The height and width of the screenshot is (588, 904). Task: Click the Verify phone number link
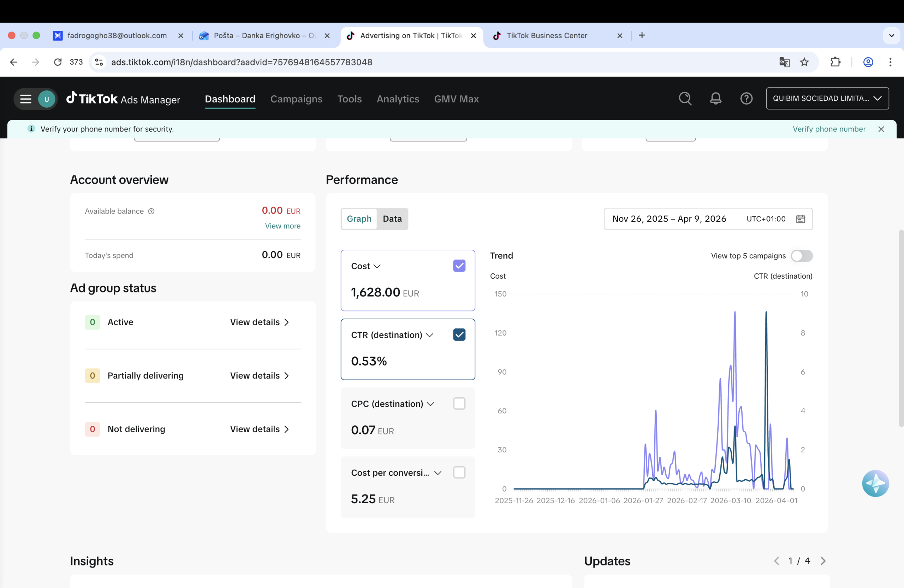pos(829,129)
